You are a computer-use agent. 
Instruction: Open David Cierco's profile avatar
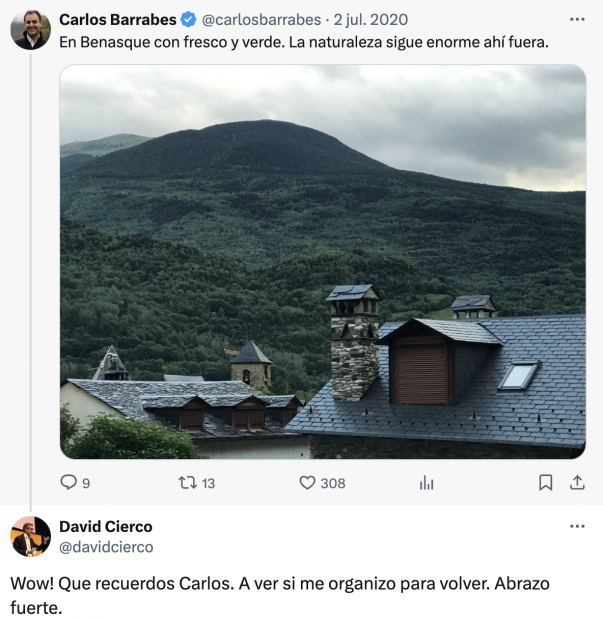click(x=30, y=536)
